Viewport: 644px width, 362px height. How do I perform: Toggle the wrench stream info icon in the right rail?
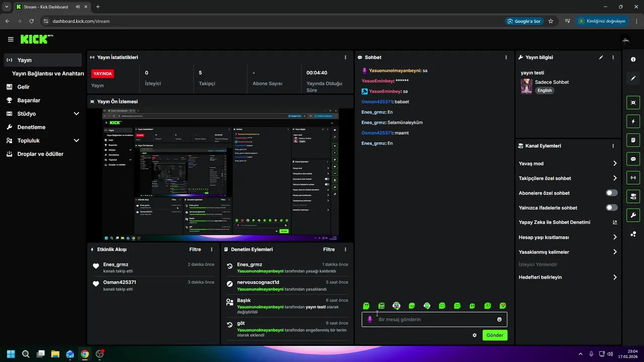pos(633,215)
